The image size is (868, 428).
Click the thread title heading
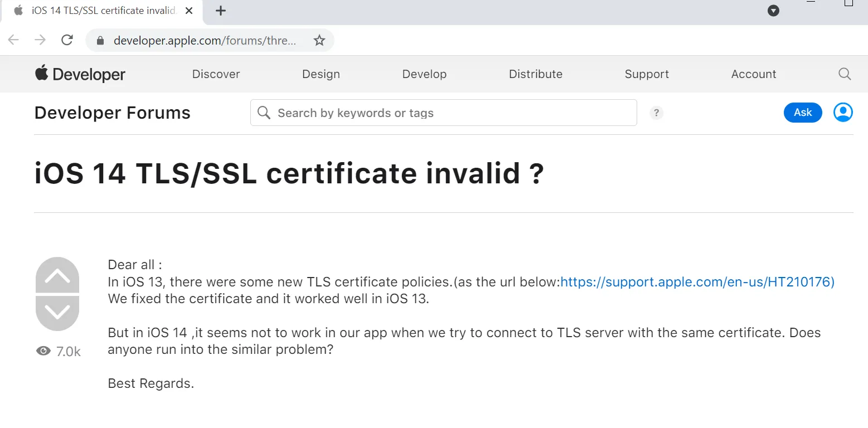coord(289,173)
